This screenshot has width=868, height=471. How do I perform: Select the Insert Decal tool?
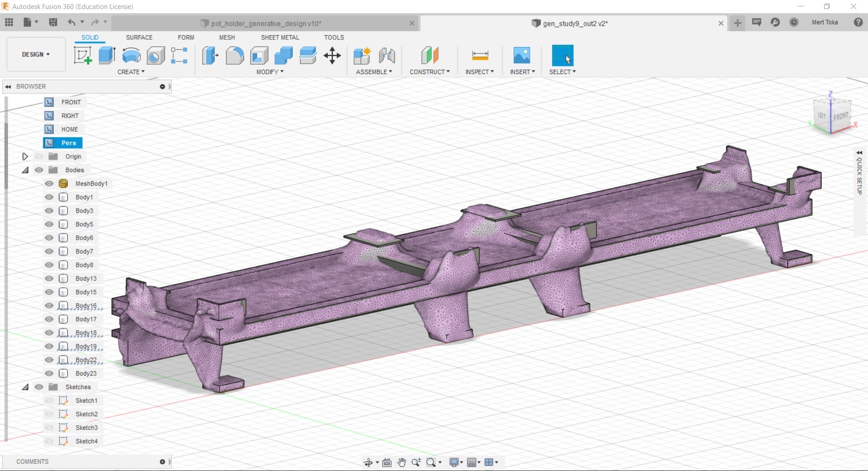click(522, 56)
